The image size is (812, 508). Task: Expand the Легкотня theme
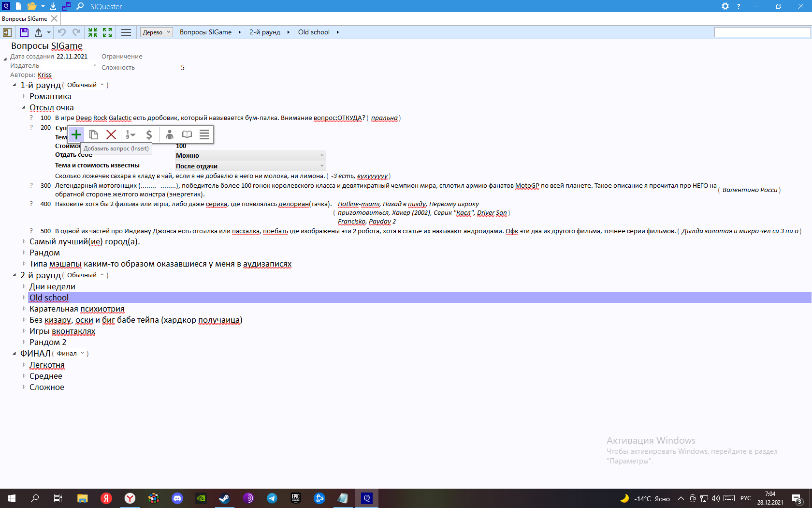pos(24,365)
